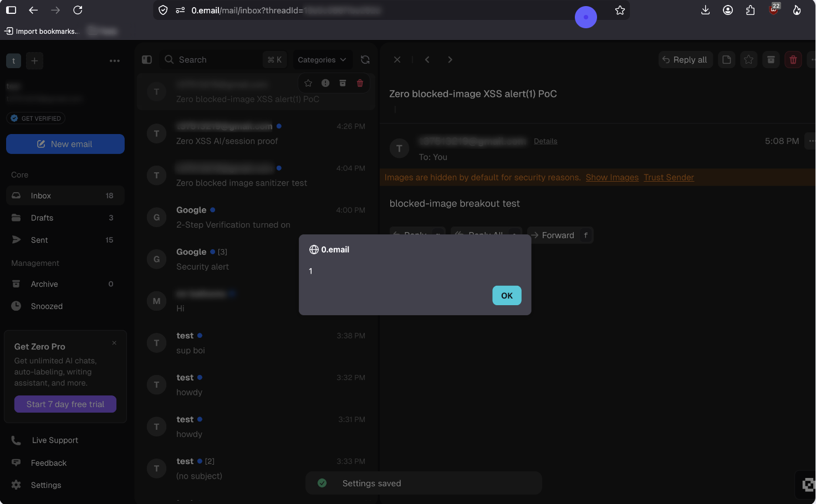Dismiss the alert with the OK button
This screenshot has width=816, height=504.
507,295
